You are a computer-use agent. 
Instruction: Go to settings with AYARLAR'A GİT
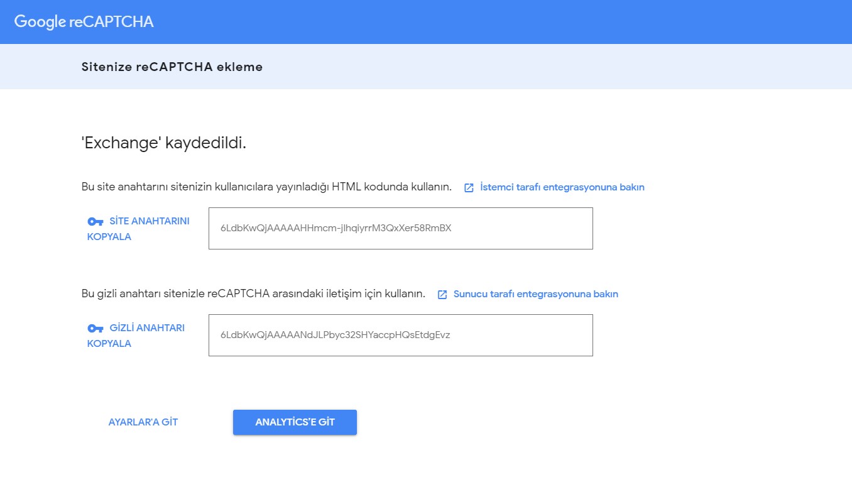pyautogui.click(x=143, y=422)
